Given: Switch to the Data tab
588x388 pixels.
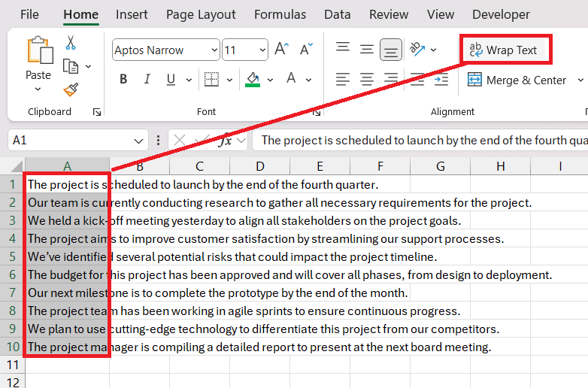Looking at the screenshot, I should [x=338, y=14].
